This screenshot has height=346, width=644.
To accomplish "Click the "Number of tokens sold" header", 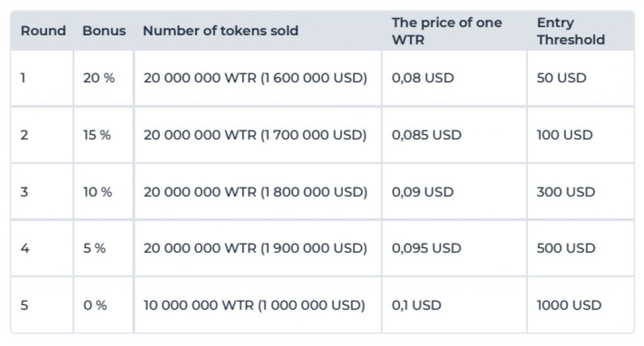I will coord(221,31).
